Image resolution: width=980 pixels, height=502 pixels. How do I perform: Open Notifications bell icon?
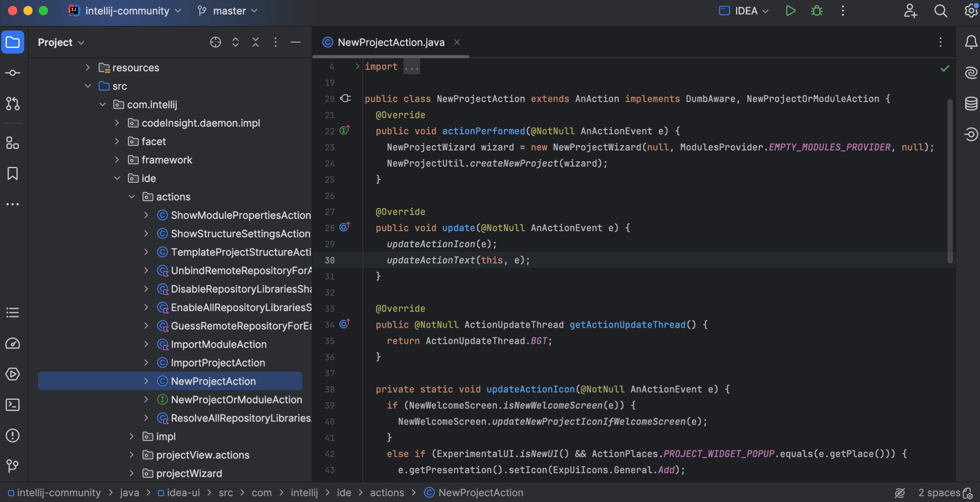point(971,42)
